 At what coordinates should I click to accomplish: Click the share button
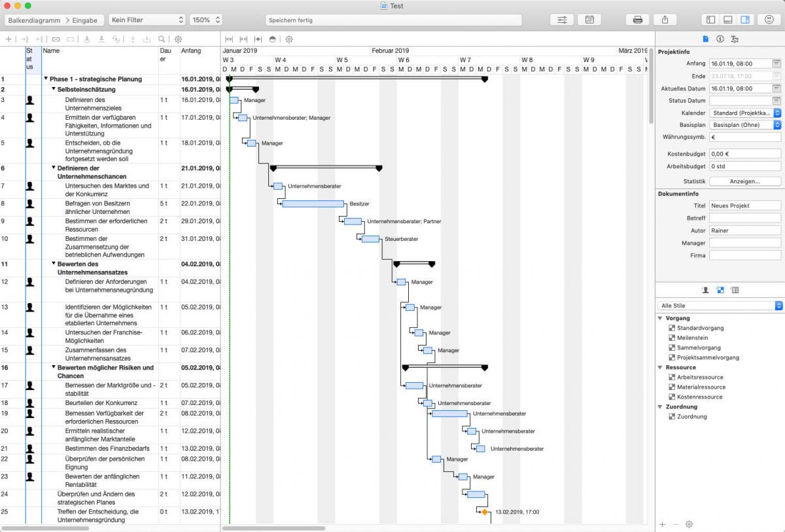click(665, 20)
